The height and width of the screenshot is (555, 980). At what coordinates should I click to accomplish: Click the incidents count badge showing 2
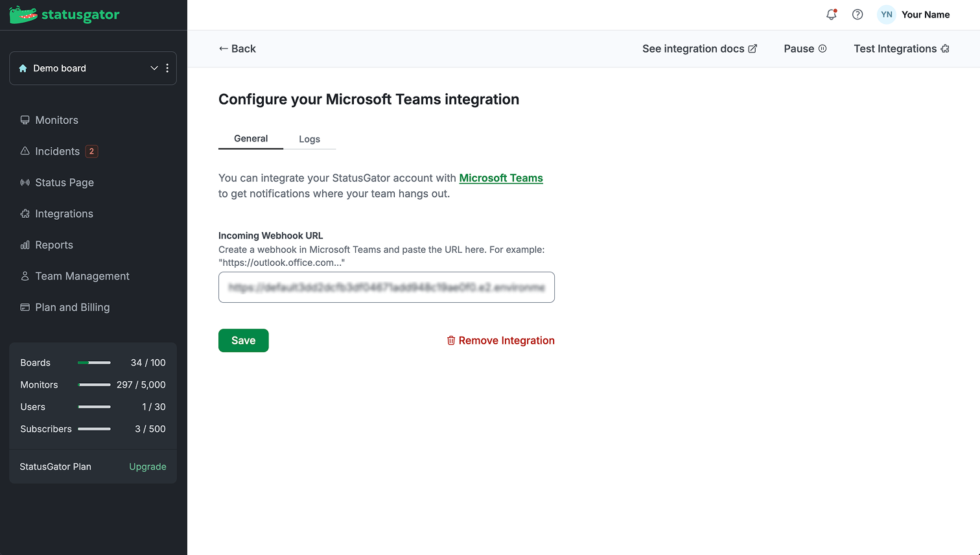pyautogui.click(x=91, y=151)
